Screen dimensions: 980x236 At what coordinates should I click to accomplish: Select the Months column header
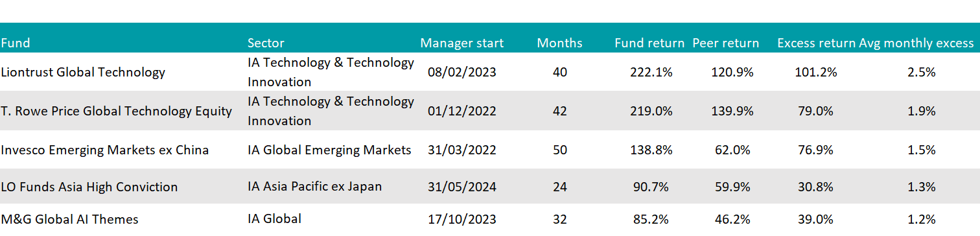click(559, 43)
